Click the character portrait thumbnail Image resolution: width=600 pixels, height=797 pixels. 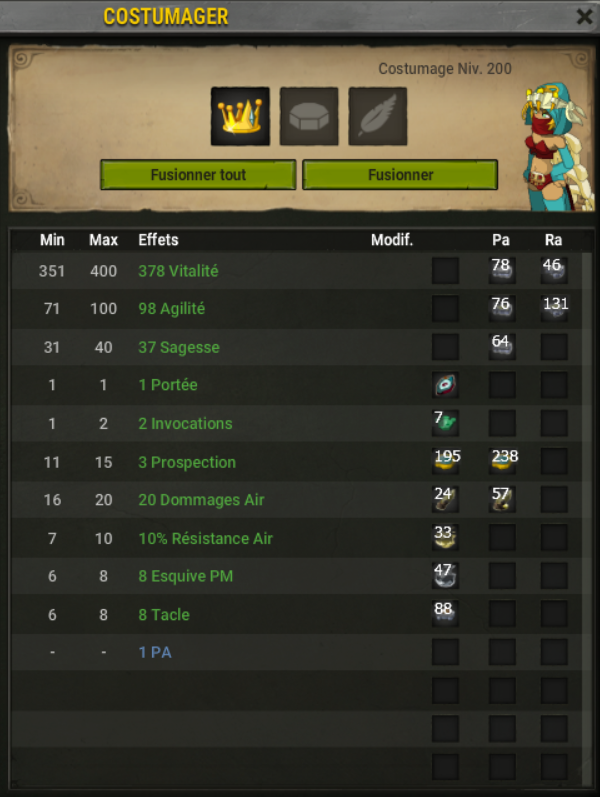coord(558,147)
